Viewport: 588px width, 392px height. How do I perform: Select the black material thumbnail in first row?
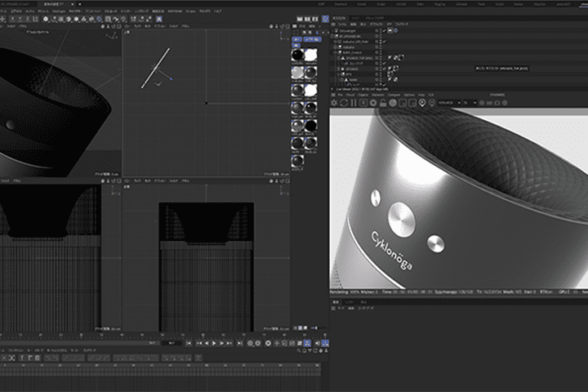[x=297, y=56]
